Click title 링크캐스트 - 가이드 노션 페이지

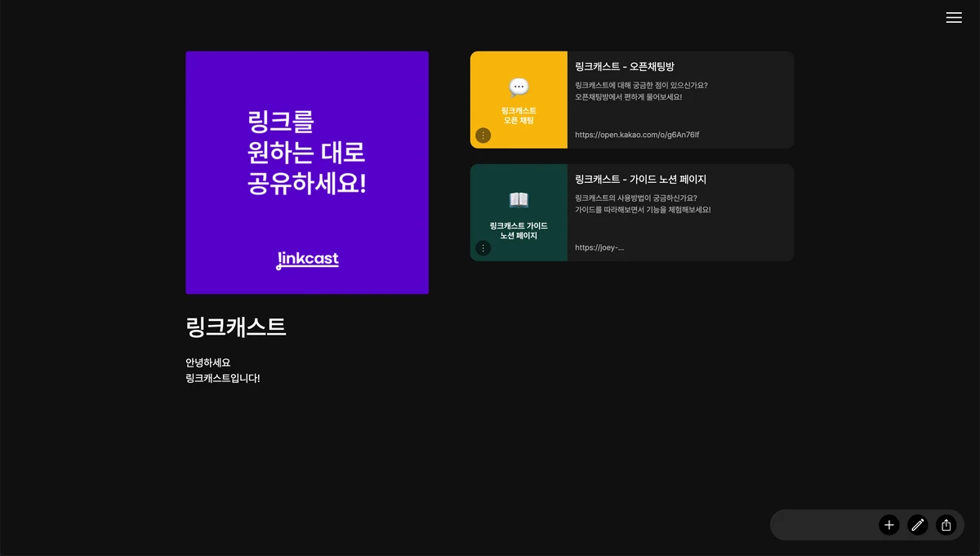point(641,180)
